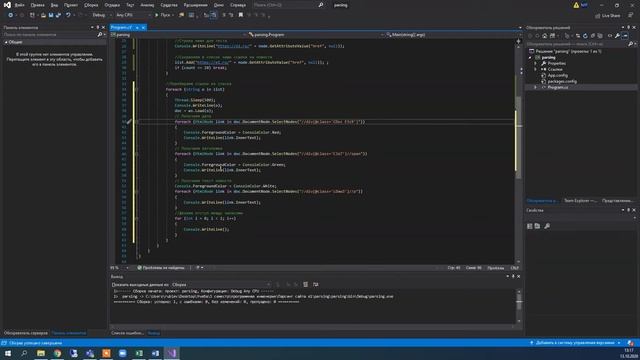Select the Program.cs editor tab
640x360 pixels.
point(122,27)
